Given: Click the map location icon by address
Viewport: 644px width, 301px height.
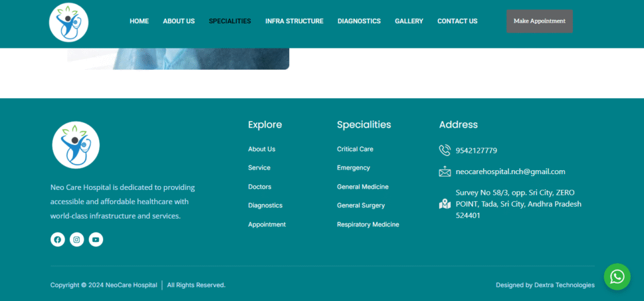Looking at the screenshot, I should click(445, 204).
